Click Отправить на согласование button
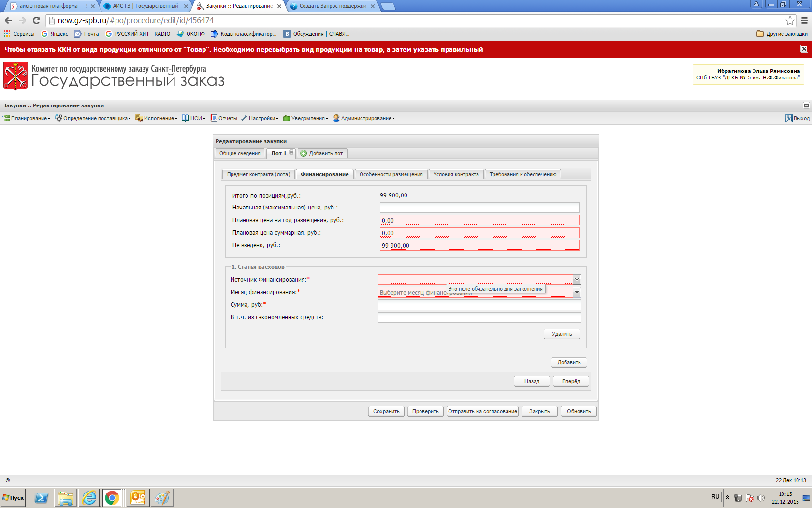Screen dimensions: 812x508 click(482, 411)
